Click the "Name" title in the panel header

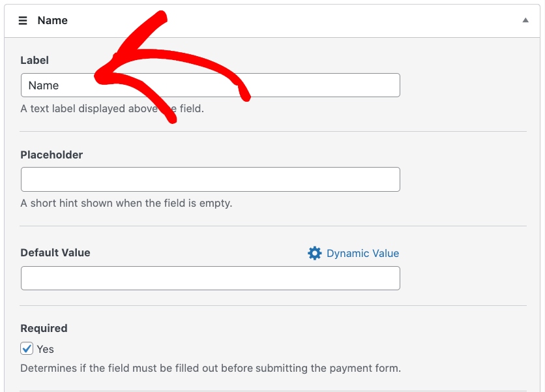coord(53,21)
